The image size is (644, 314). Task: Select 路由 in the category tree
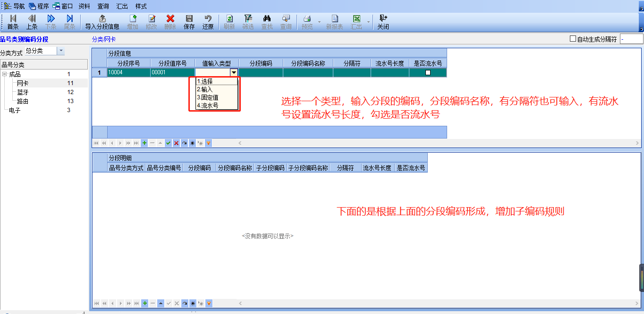23,101
